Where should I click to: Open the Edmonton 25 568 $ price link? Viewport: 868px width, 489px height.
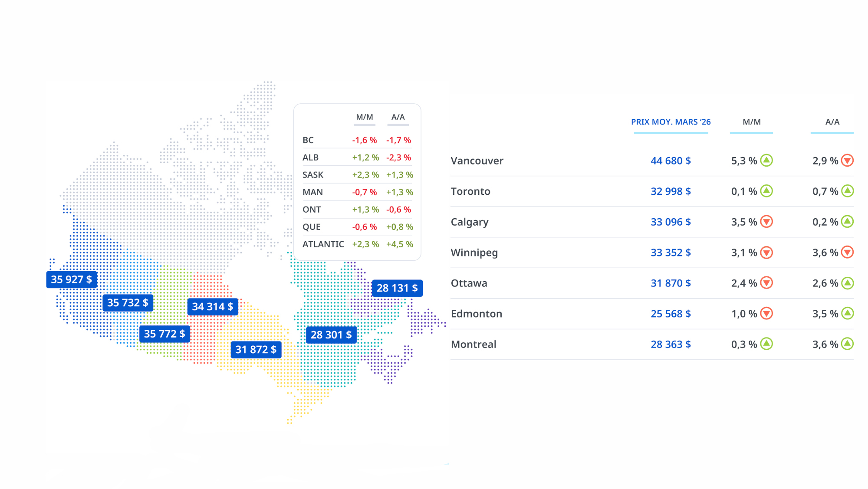pos(671,314)
